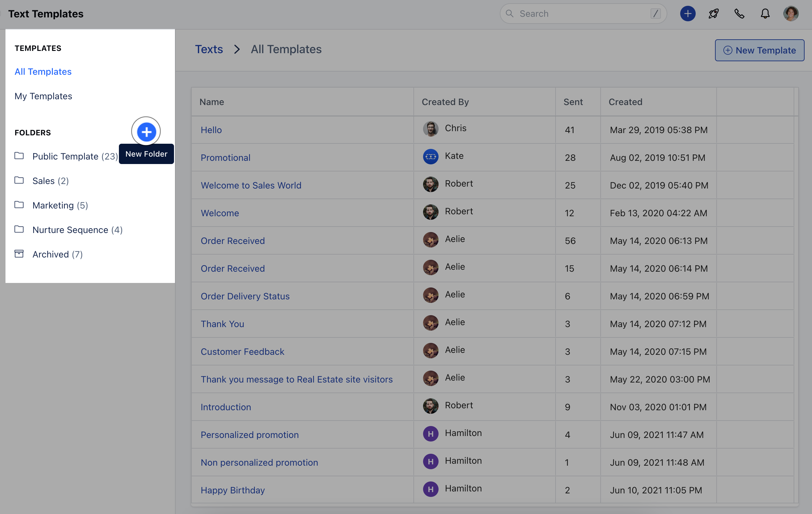Sort by the Sent column header
Image resolution: width=812 pixels, height=514 pixels.
[573, 102]
